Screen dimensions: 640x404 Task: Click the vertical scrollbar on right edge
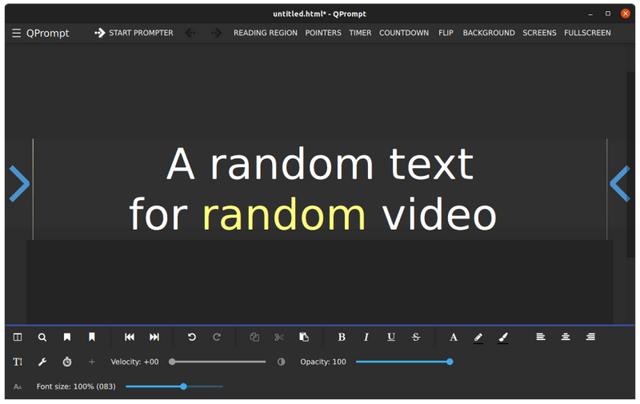(x=631, y=164)
